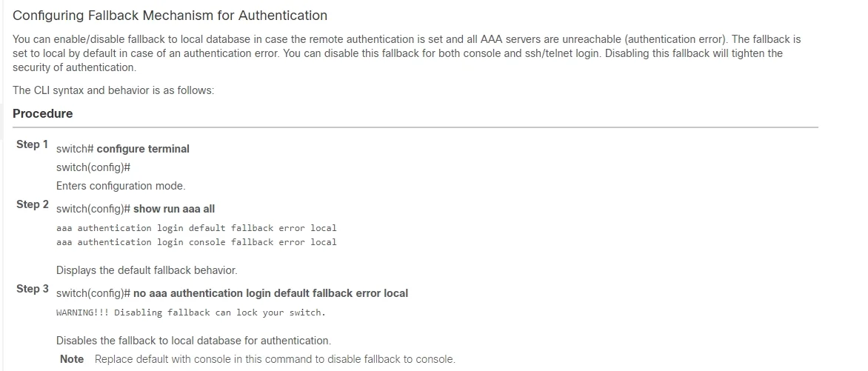This screenshot has width=868, height=371.
Task: Click the login console fallback error local output line
Action: tap(196, 242)
